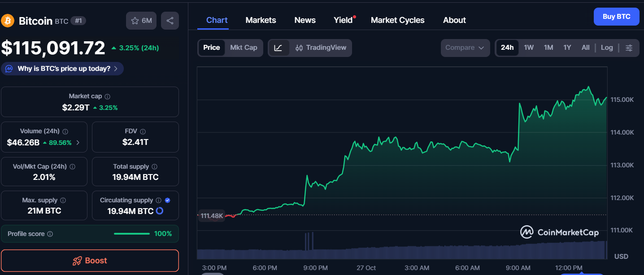Click the 9:00 PM time axis label

click(315, 268)
